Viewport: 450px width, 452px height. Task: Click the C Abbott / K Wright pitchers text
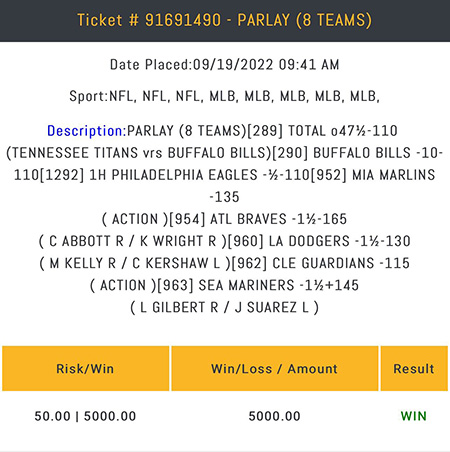point(133,241)
